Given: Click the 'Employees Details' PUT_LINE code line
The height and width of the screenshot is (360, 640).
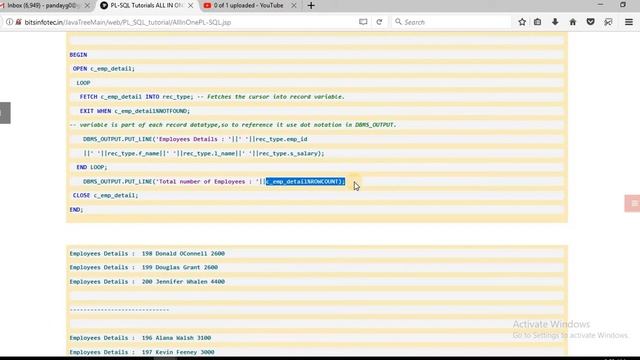Looking at the screenshot, I should [x=195, y=139].
